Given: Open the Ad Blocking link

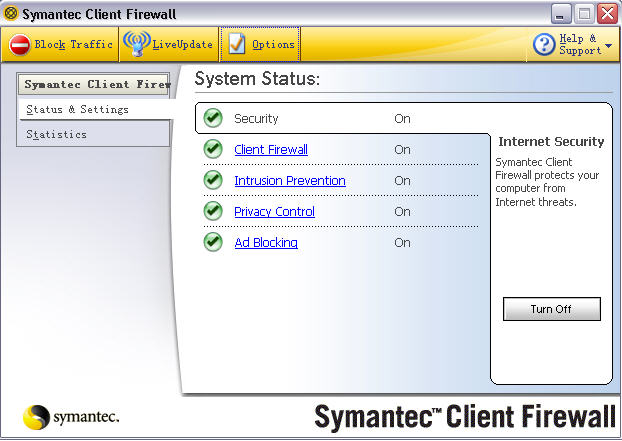Looking at the screenshot, I should (265, 243).
